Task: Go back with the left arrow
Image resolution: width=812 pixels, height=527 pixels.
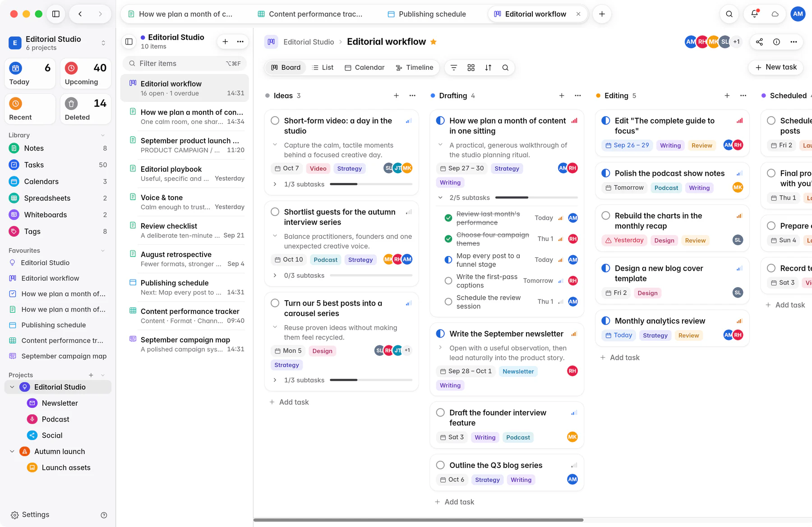Action: (80, 14)
